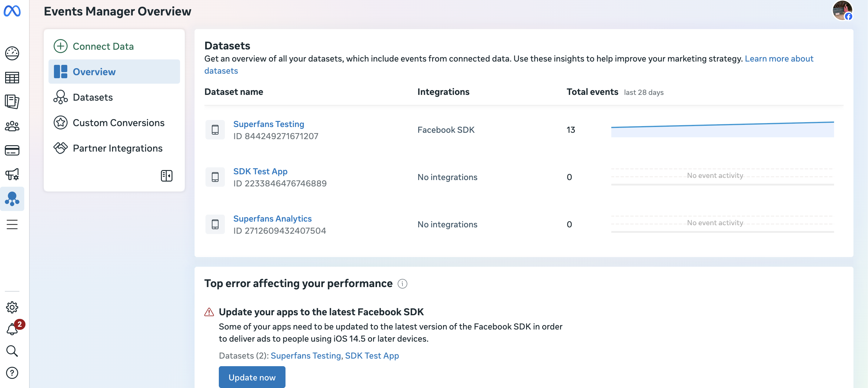Open the notifications bell icon
868x388 pixels.
[x=12, y=329]
